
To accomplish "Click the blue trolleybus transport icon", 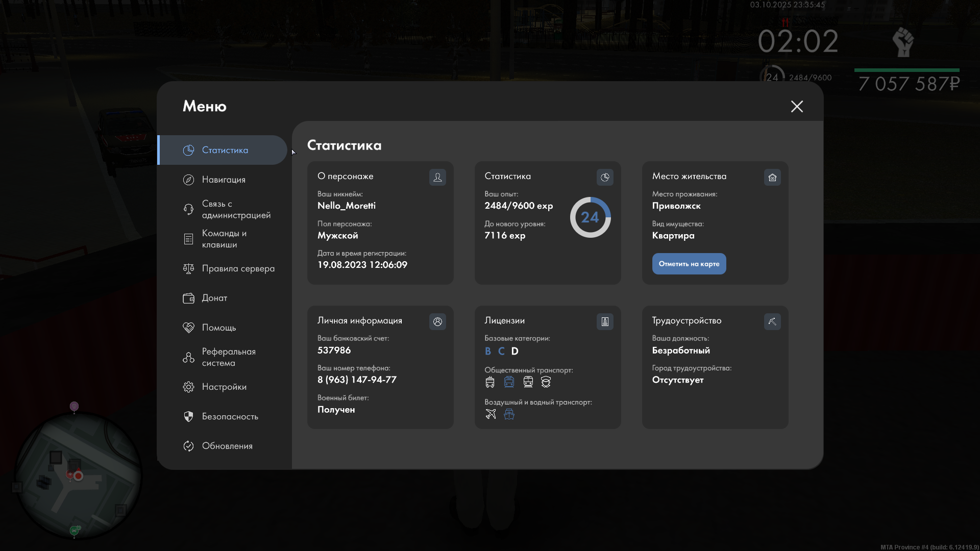I will point(509,382).
